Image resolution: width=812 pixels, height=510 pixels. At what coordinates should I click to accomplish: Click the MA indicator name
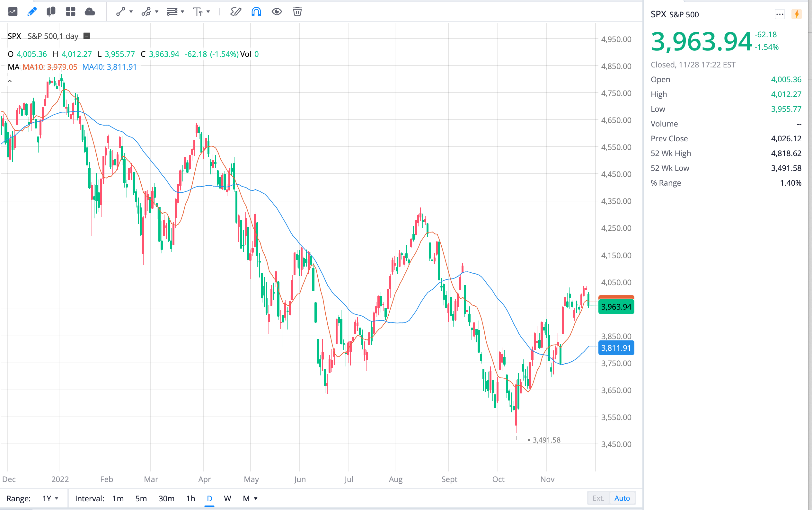pos(13,67)
